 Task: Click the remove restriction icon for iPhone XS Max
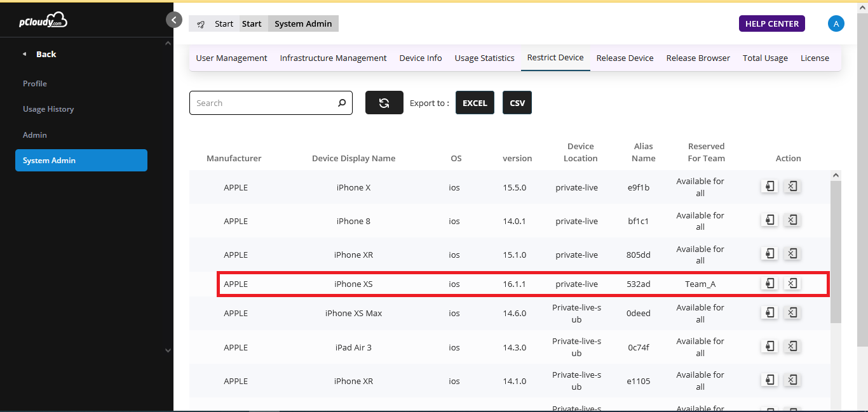pyautogui.click(x=792, y=312)
